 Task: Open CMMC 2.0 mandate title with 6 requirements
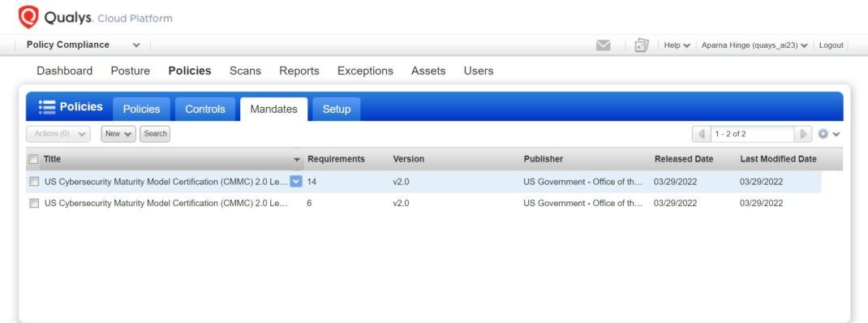(166, 204)
